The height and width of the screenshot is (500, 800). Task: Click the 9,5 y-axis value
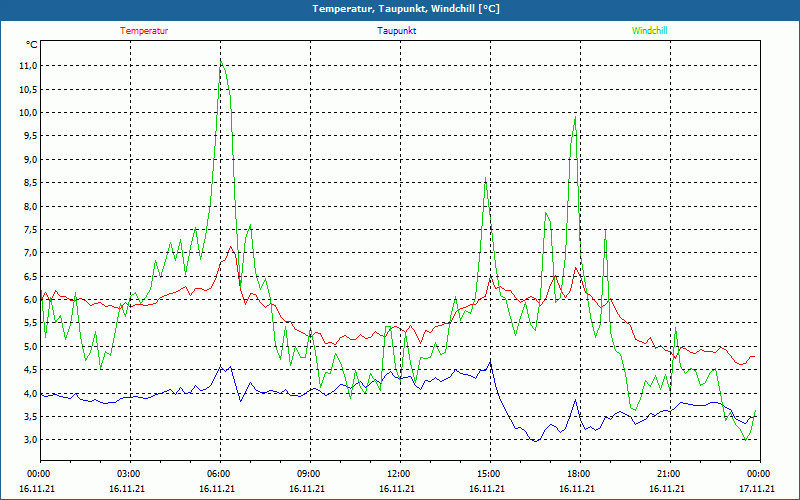tap(30, 136)
